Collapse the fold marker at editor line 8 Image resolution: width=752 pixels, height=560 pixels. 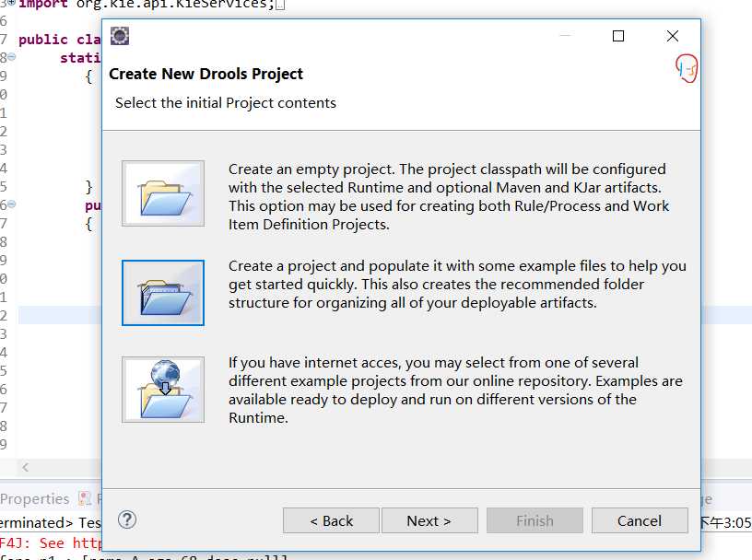click(x=12, y=57)
